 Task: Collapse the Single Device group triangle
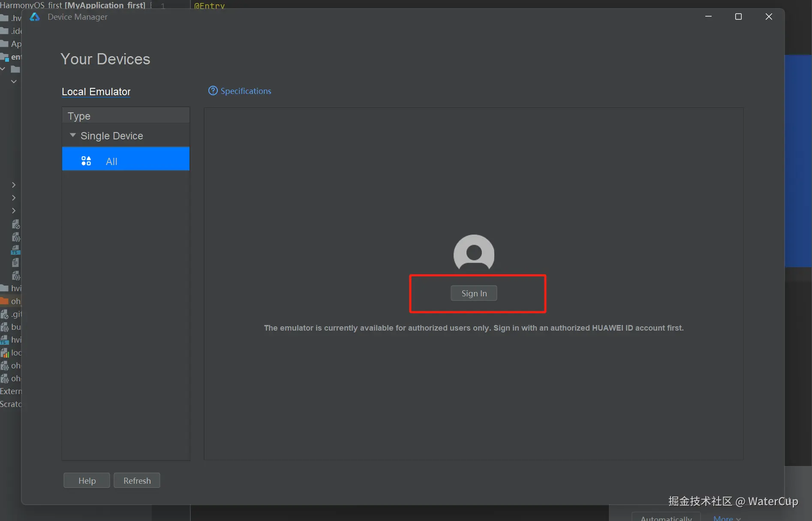pyautogui.click(x=73, y=135)
